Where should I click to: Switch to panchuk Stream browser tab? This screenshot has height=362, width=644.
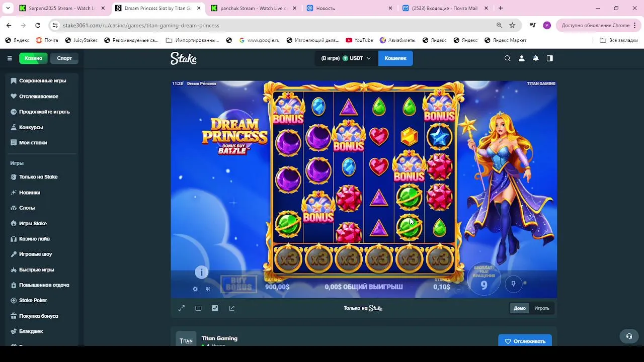(254, 9)
